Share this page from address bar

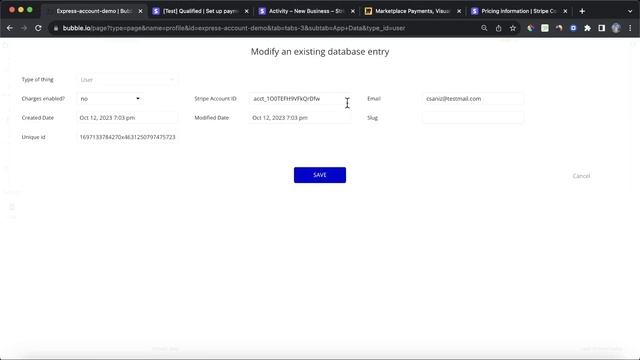[x=498, y=28]
